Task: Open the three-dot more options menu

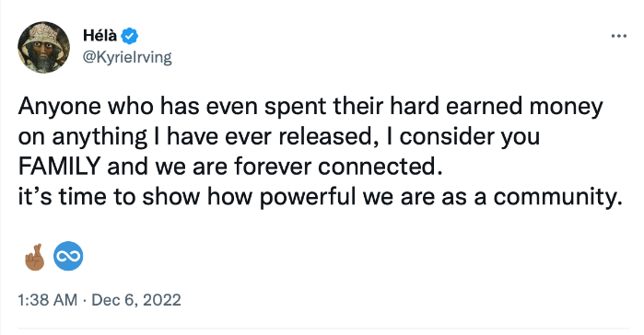Action: point(619,36)
